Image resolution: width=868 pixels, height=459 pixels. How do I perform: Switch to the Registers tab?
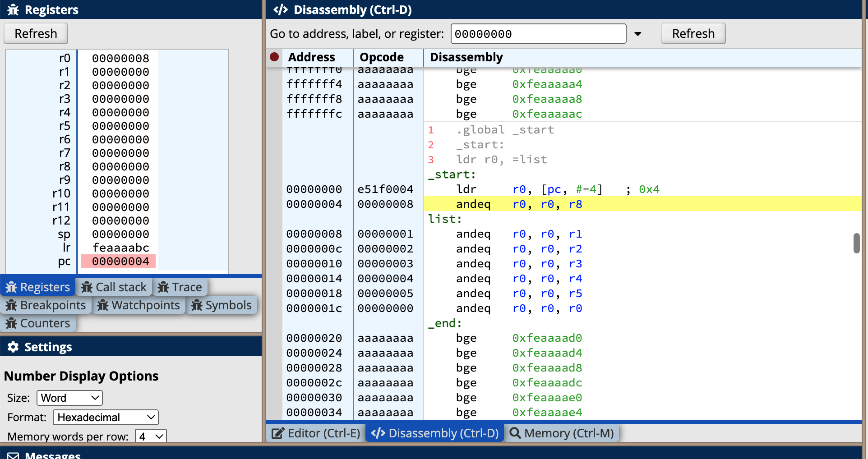[x=38, y=287]
